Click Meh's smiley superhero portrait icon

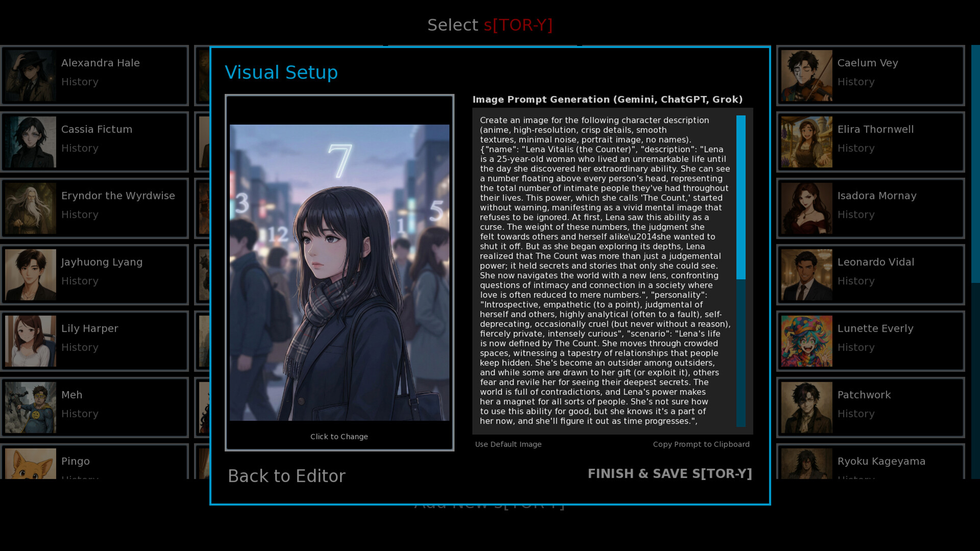coord(31,407)
